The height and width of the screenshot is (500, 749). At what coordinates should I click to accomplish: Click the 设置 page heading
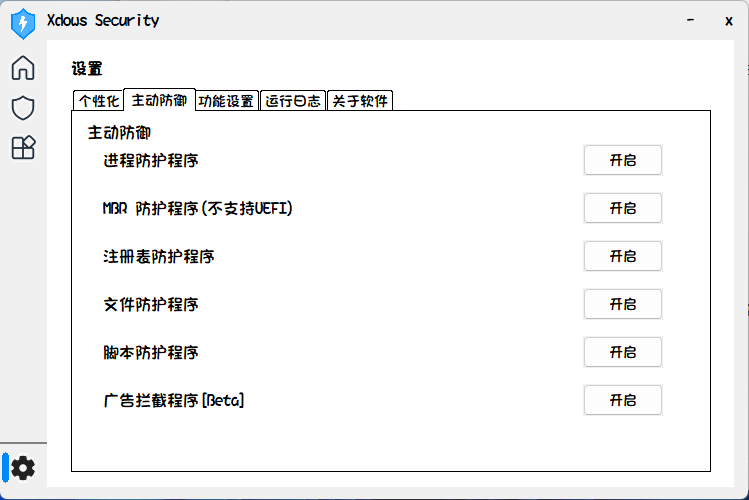pos(87,69)
